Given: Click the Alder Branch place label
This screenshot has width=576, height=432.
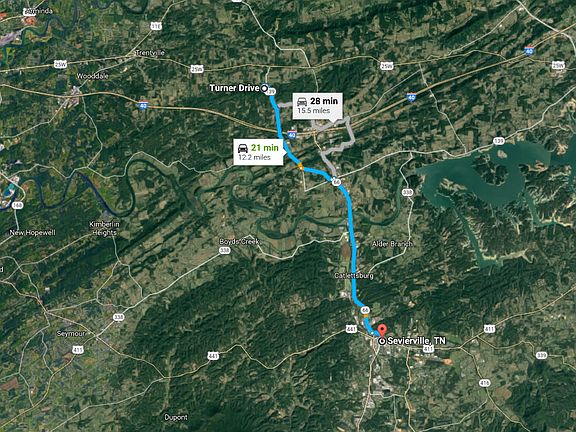Looking at the screenshot, I should point(392,244).
